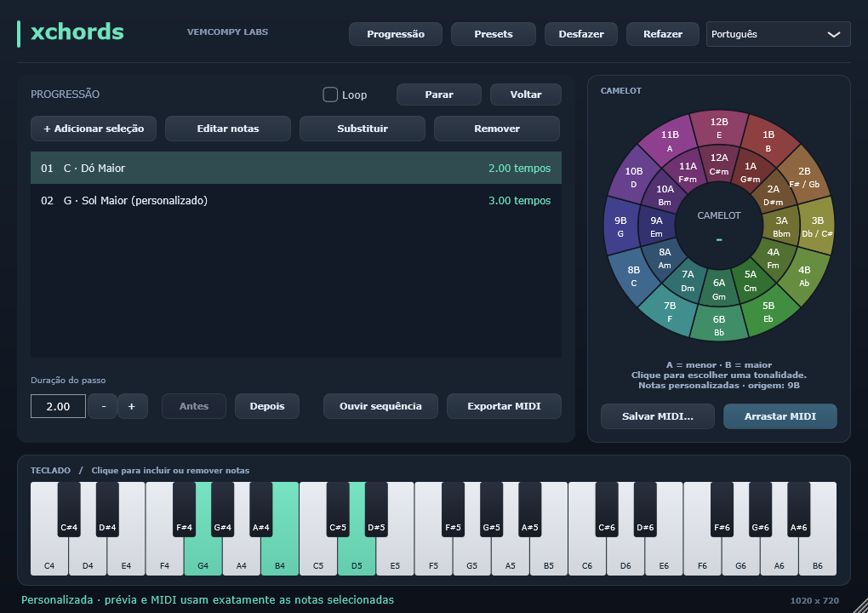This screenshot has height=613, width=868.
Task: Select Camelot key 11A F#m
Action: coord(688,172)
